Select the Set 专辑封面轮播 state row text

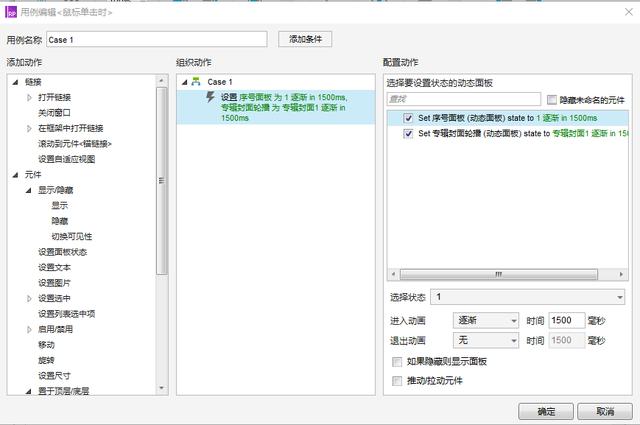tap(523, 134)
